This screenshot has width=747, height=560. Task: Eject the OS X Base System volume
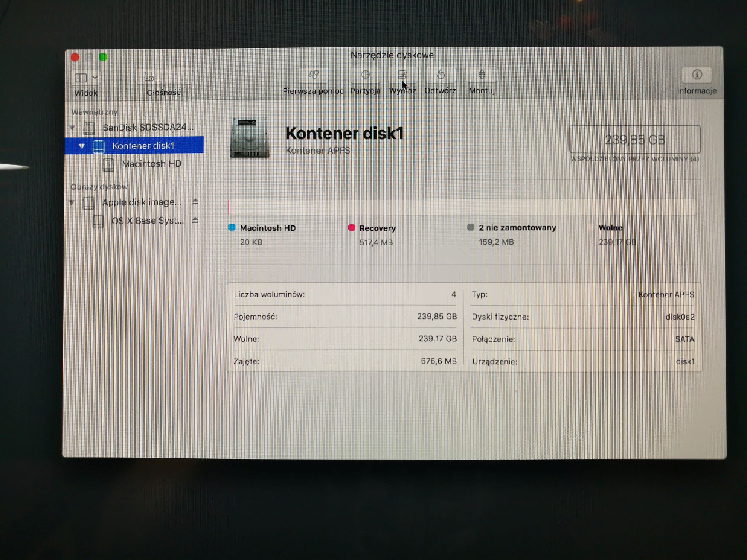point(195,220)
